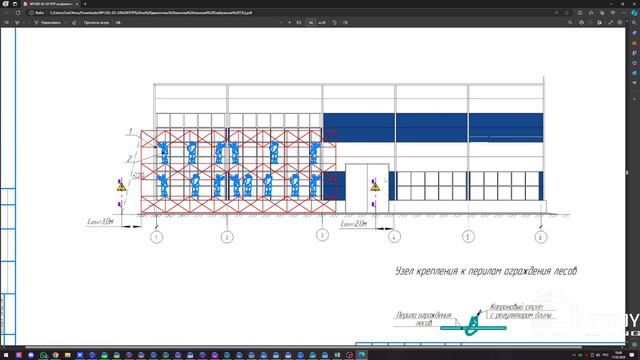
Task: Open the tab actions menu icon
Action: [x=15, y=4]
